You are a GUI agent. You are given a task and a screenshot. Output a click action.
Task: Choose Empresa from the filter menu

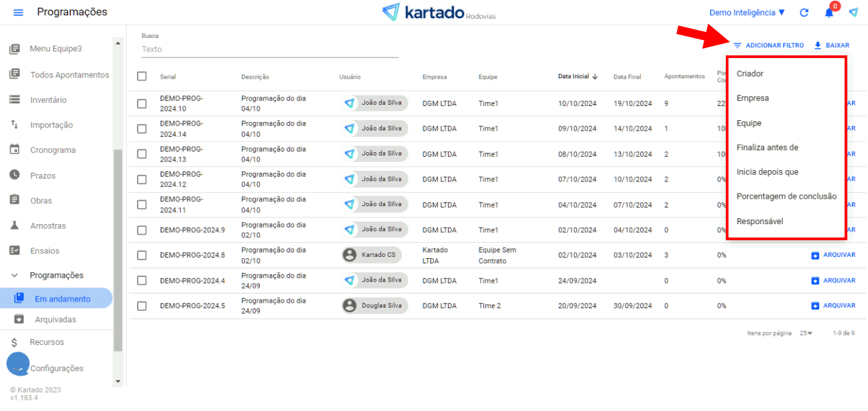click(752, 98)
